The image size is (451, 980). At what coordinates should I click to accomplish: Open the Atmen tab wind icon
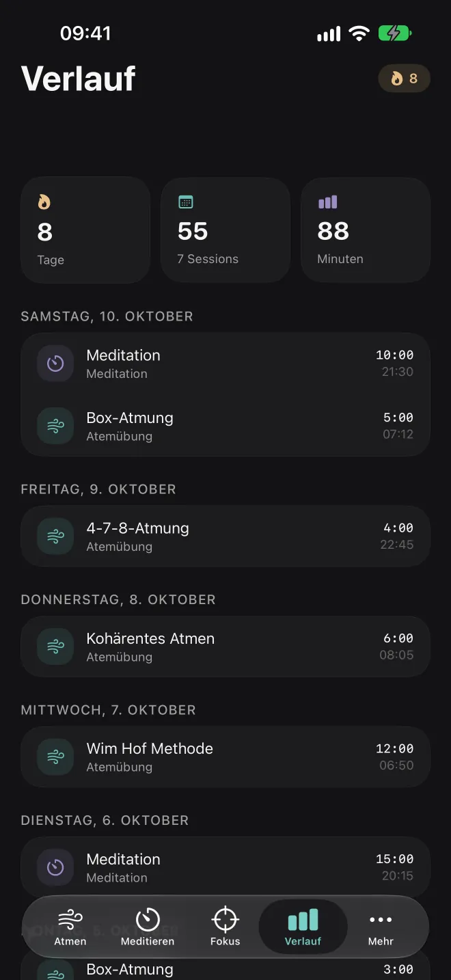tap(70, 919)
